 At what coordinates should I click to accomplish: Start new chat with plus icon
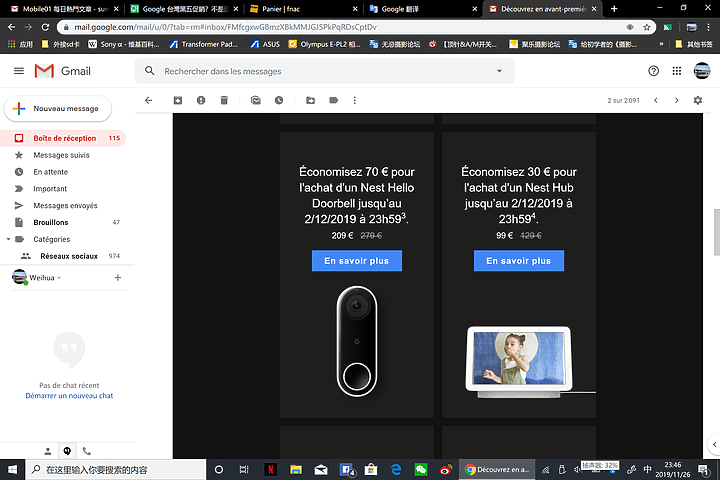118,277
